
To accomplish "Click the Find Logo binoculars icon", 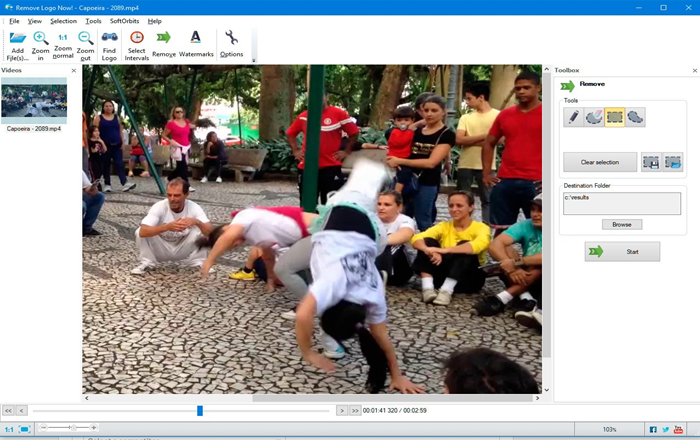I will 109,37.
